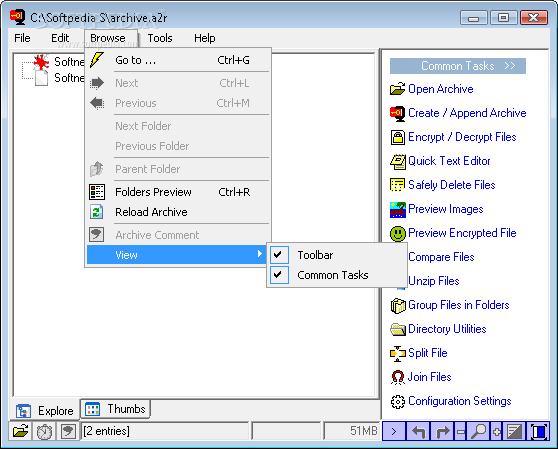Collapse the Common Tasks panel header
558x449 pixels.
point(458,66)
